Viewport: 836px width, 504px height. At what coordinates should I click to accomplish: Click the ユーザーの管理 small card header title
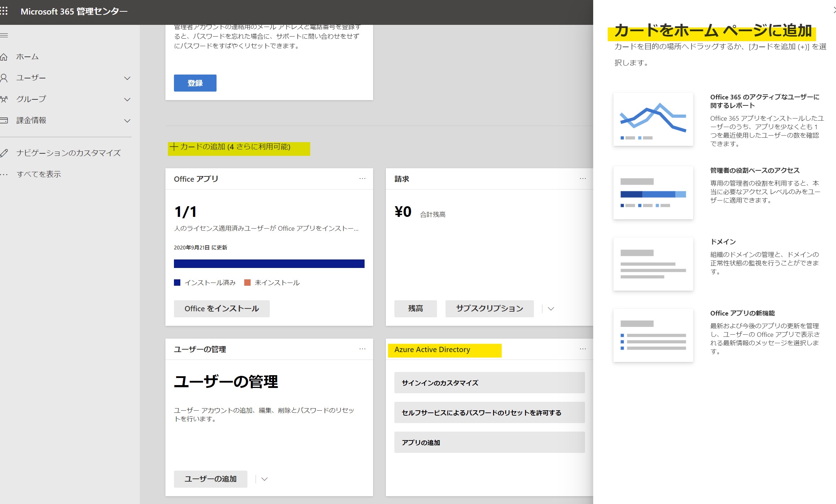tap(200, 349)
